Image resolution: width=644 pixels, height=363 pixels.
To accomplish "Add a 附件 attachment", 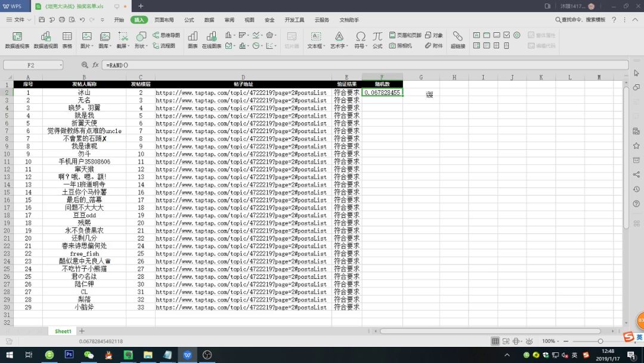I will 434,45.
